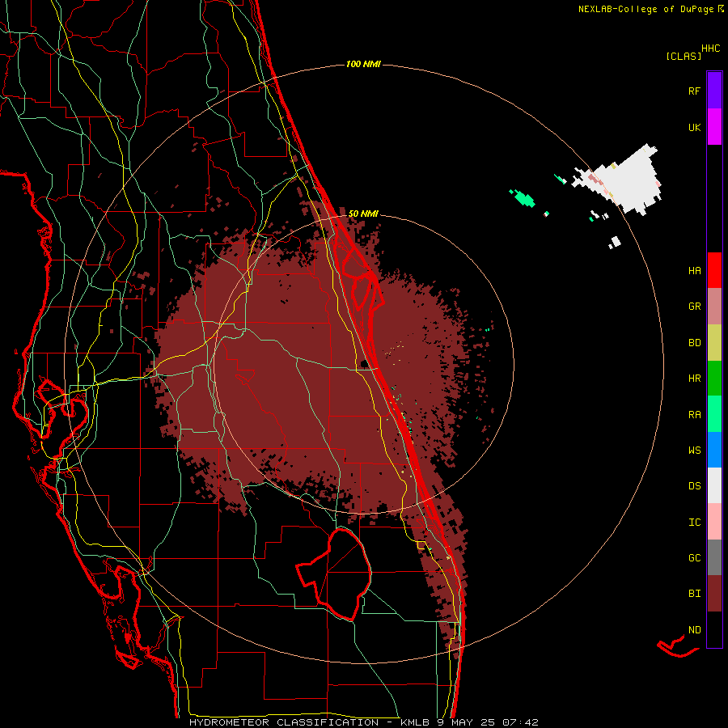Image resolution: width=728 pixels, height=728 pixels.
Task: Click the DS white legend swatch
Action: click(x=714, y=485)
